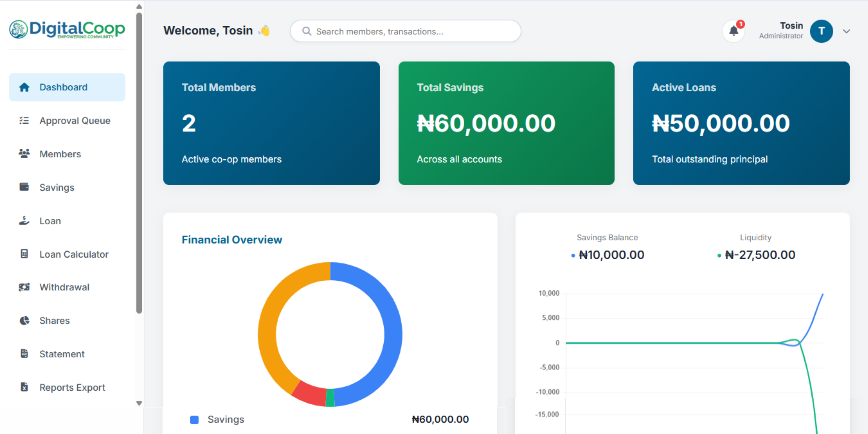
Task: Click the Statement document icon
Action: tap(24, 354)
